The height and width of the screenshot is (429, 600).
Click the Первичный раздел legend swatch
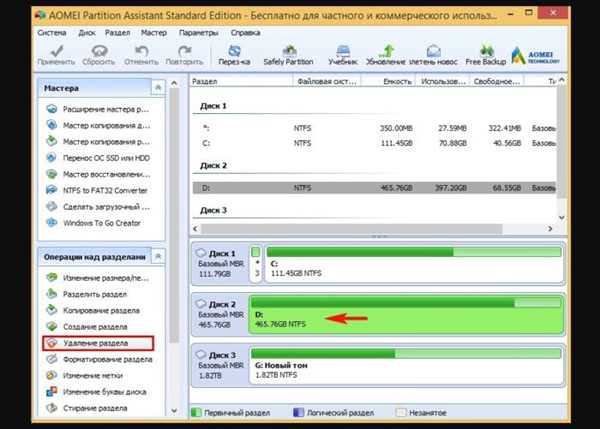(x=196, y=413)
